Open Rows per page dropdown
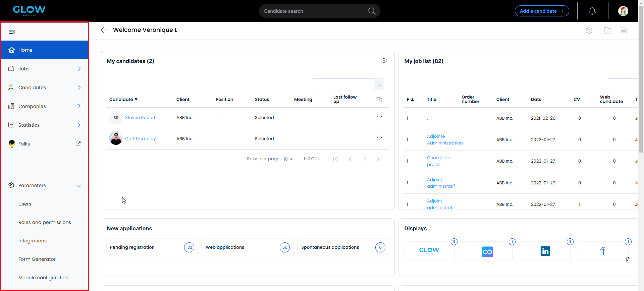644x291 pixels. click(x=288, y=159)
